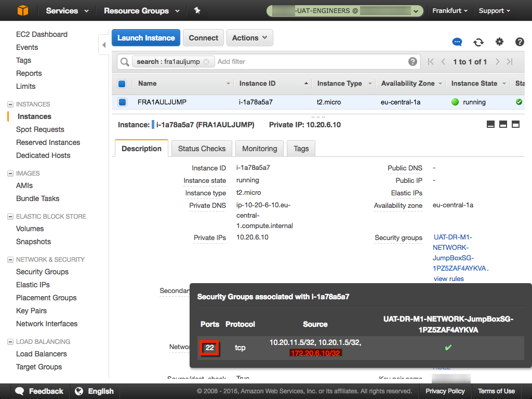Click the Feedback speech bubble in footer

click(20, 391)
